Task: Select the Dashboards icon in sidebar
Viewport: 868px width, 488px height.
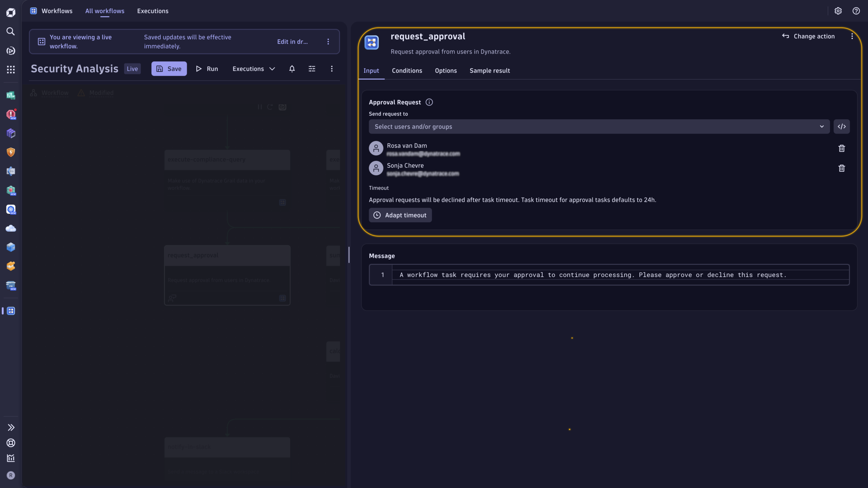Action: tap(11, 96)
